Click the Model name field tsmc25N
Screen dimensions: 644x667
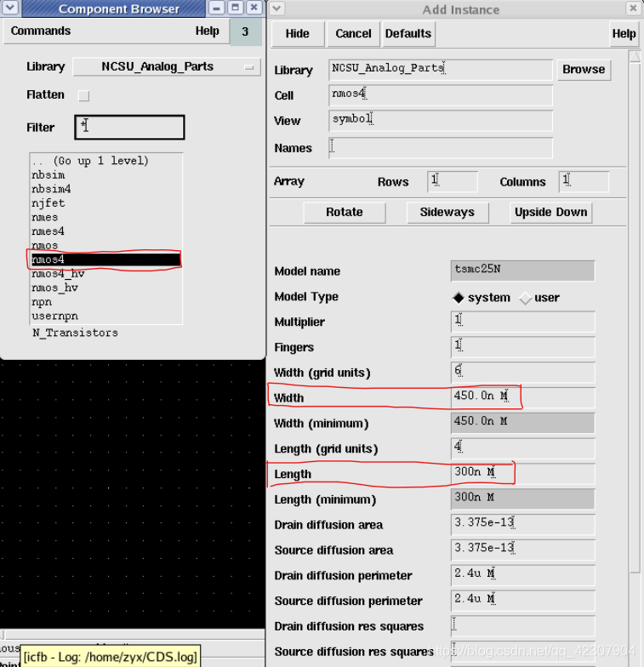tap(522, 271)
